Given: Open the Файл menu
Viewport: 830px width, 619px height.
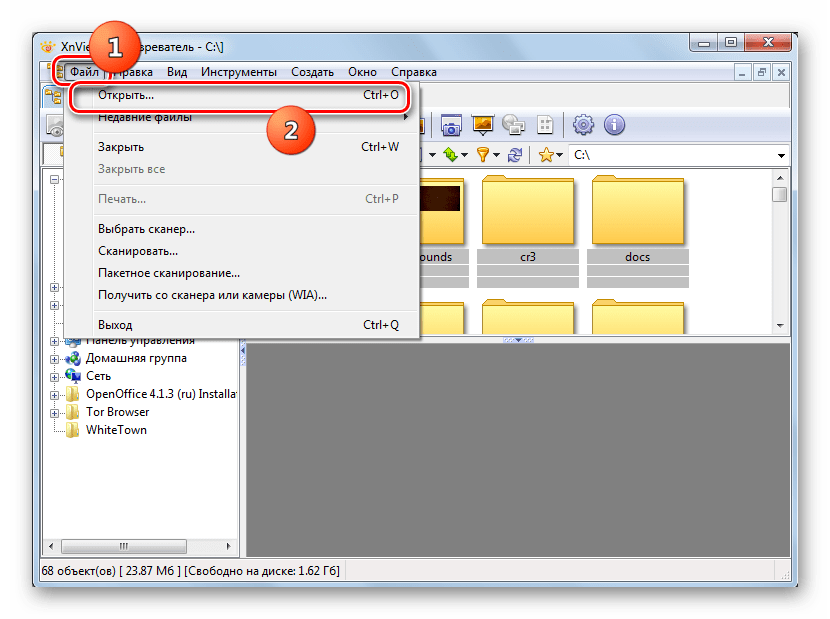Looking at the screenshot, I should (84, 71).
